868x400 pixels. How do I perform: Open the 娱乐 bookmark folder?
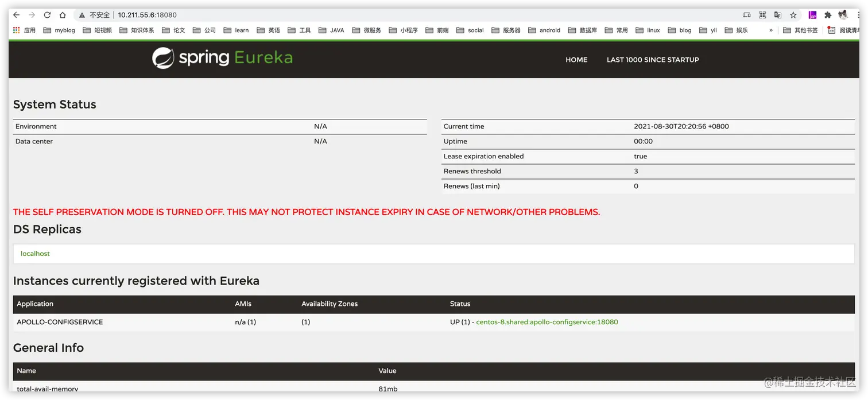pos(736,30)
